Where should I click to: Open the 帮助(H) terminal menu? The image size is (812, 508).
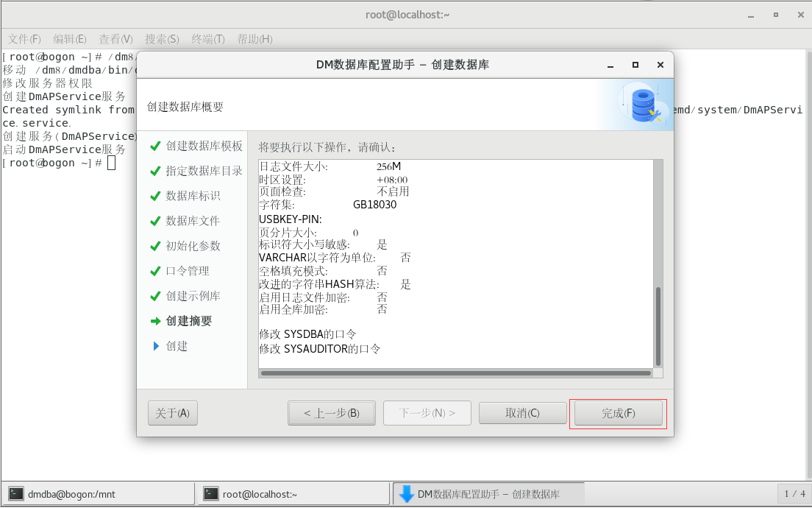254,39
